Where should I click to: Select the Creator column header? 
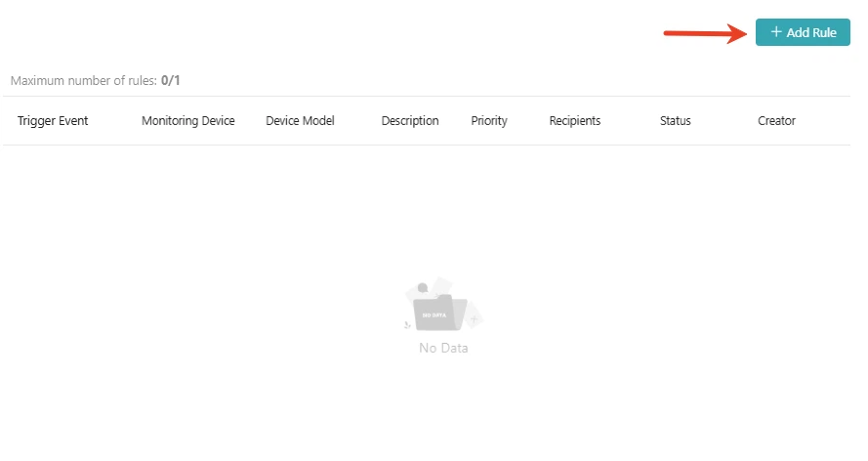[776, 121]
